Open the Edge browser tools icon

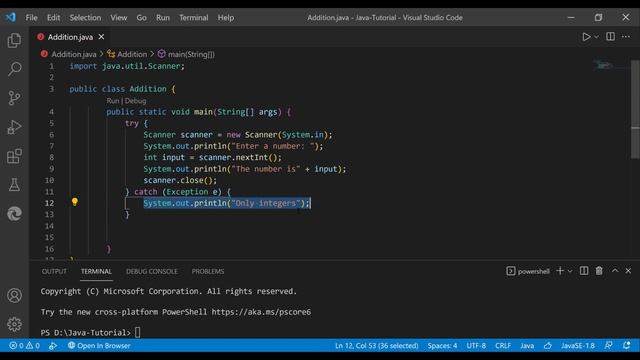[14, 213]
